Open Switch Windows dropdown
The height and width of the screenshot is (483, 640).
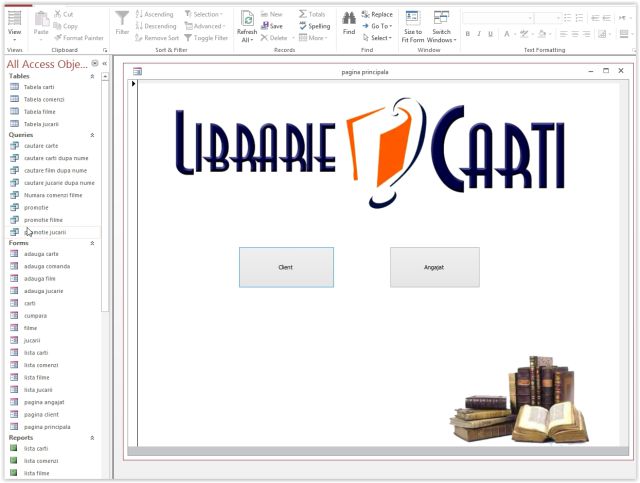point(442,27)
